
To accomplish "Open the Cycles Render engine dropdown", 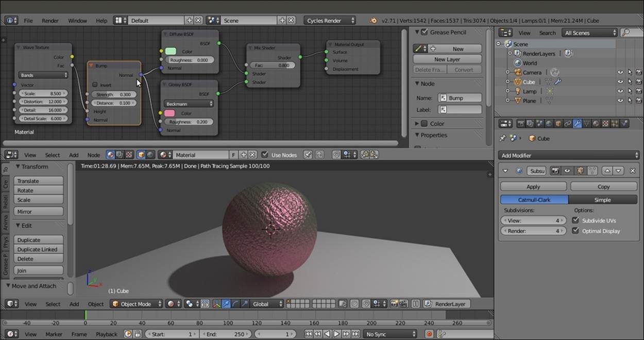I will (x=330, y=21).
